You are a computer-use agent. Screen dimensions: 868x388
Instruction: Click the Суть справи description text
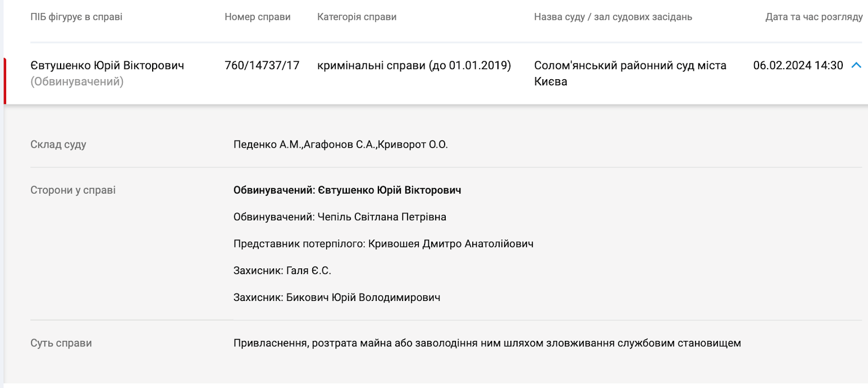487,343
